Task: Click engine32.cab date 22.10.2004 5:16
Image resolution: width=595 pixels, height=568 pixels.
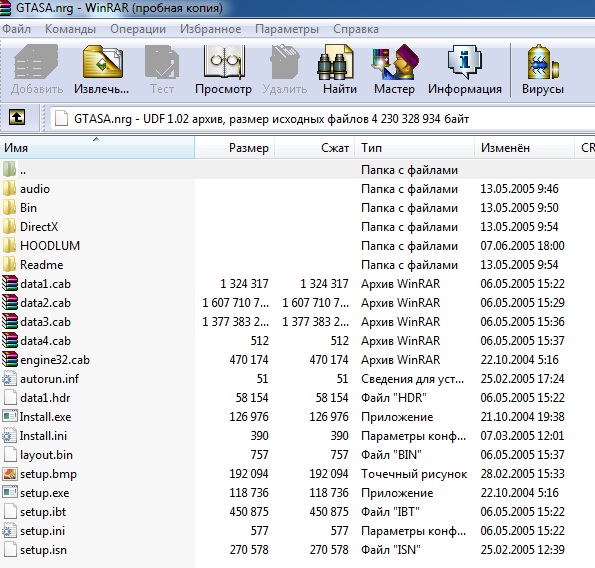Action: click(519, 359)
